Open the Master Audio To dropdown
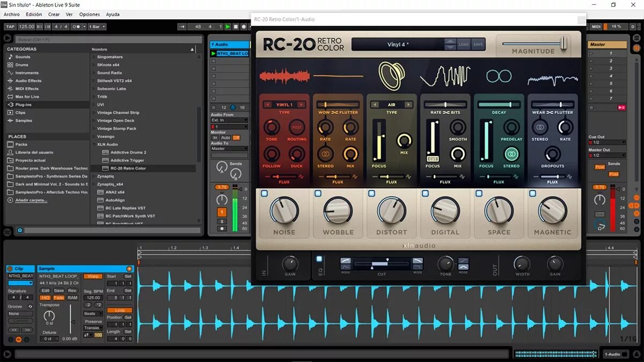Image resolution: width=644 pixels, height=362 pixels. (229, 149)
